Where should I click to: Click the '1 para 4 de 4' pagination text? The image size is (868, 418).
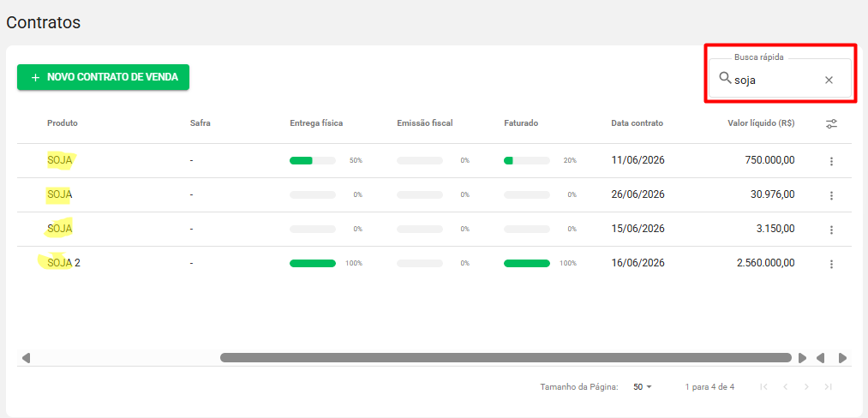[709, 387]
